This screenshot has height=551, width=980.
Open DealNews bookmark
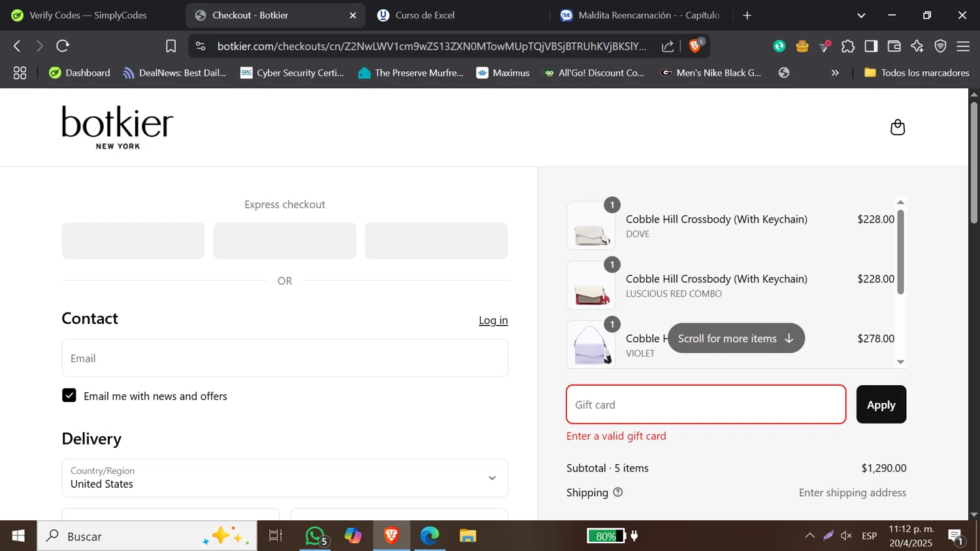174,73
